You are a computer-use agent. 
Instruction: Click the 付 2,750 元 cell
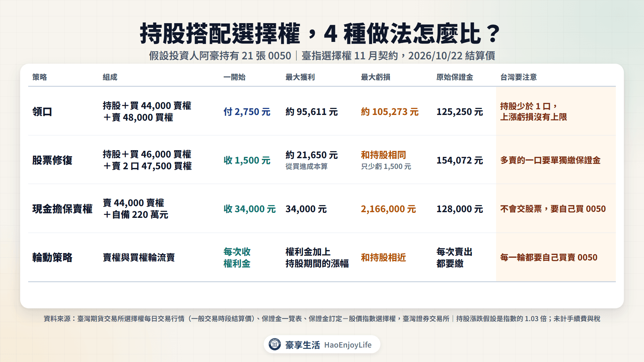coord(247,112)
